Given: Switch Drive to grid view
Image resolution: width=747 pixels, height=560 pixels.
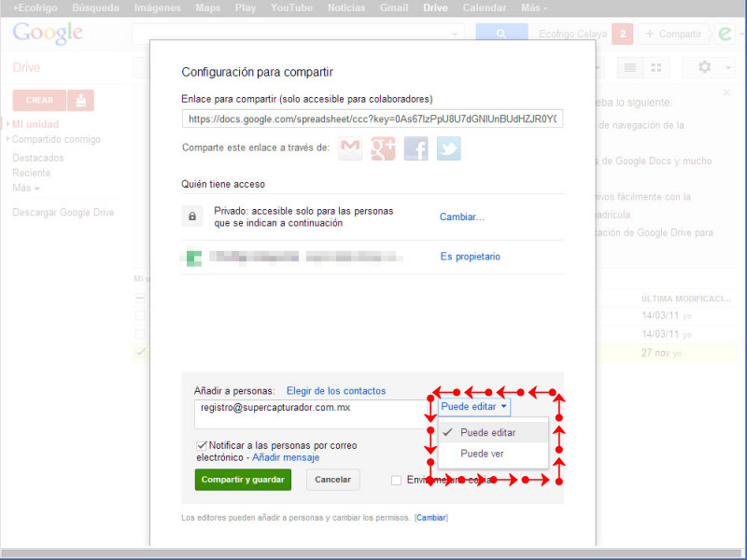Looking at the screenshot, I should coord(656,67).
